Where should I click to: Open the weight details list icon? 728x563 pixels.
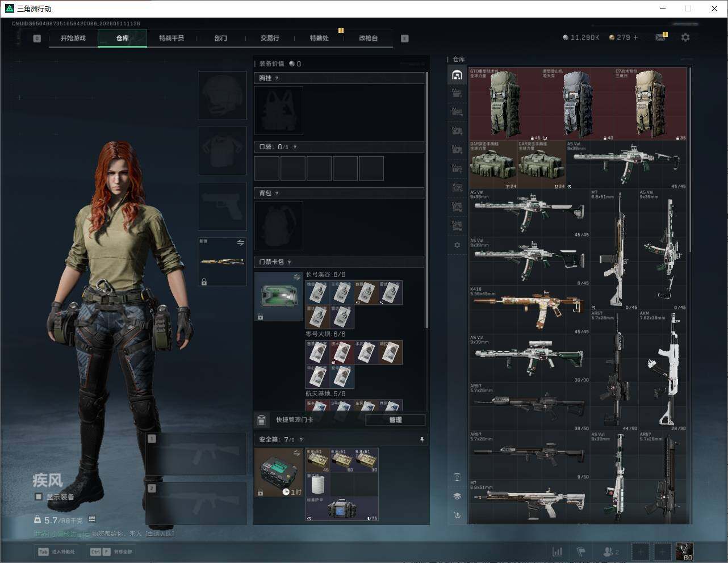click(92, 519)
